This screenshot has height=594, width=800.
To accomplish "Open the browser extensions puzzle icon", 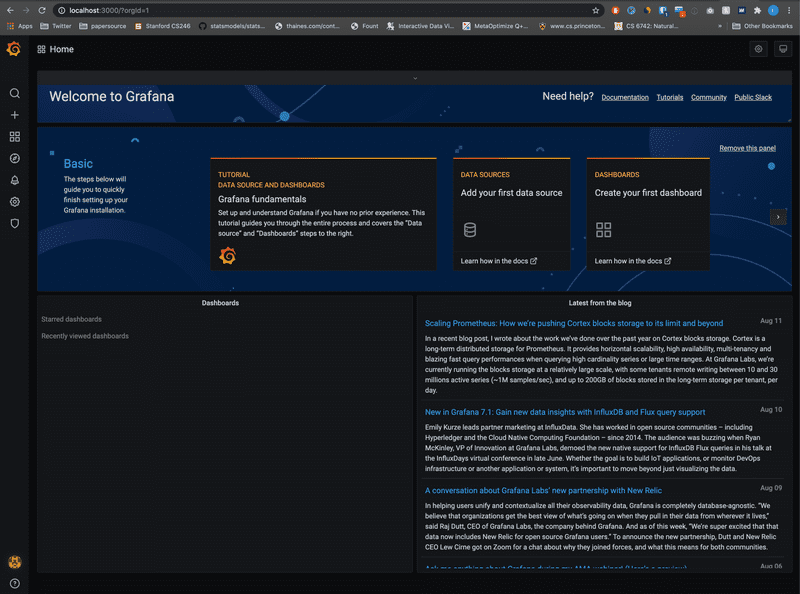I will 758,10.
